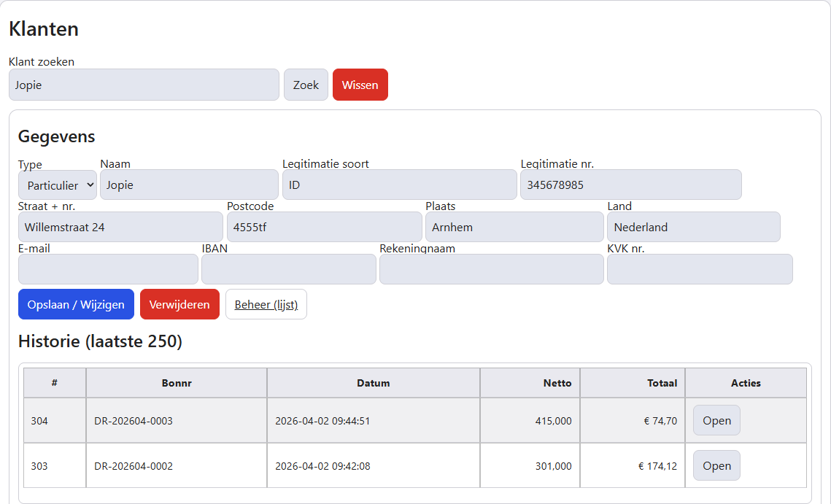831x504 pixels.
Task: Select the Postcode field with 4555tf
Action: pos(325,227)
